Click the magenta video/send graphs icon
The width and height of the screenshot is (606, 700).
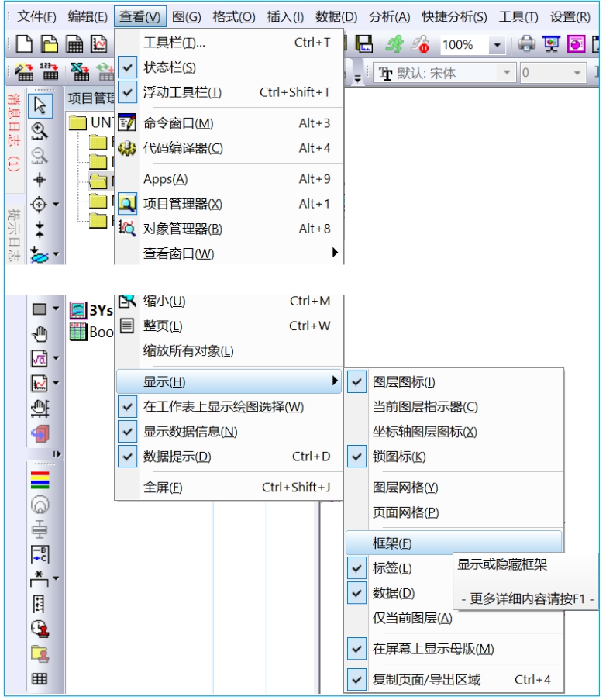pyautogui.click(x=576, y=43)
